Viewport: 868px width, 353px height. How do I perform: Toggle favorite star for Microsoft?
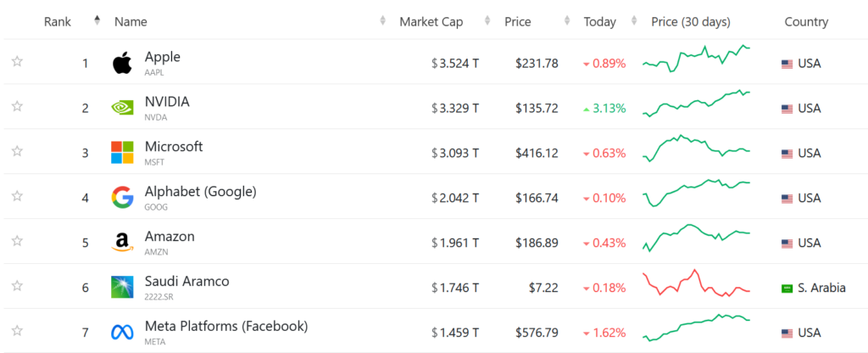click(17, 151)
